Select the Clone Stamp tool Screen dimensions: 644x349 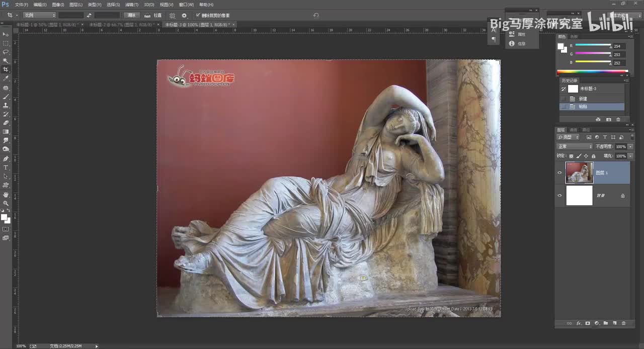(6, 105)
